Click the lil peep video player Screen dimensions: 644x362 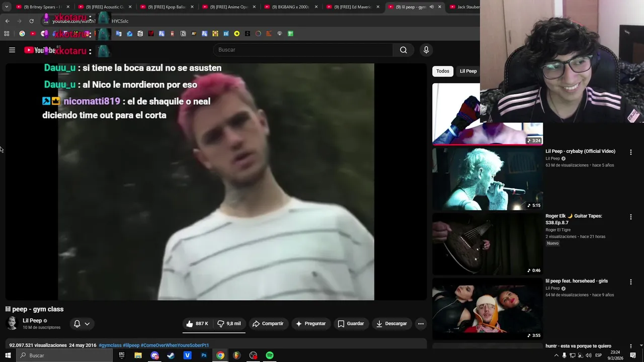click(216, 182)
